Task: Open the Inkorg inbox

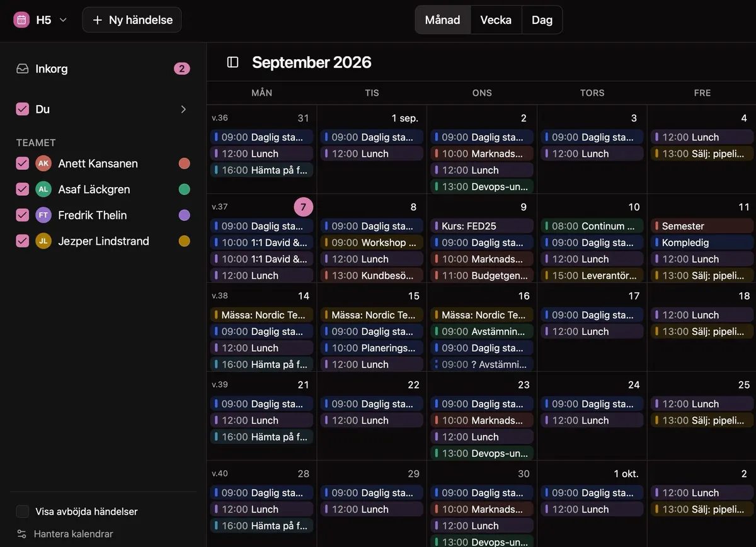Action: coord(103,69)
